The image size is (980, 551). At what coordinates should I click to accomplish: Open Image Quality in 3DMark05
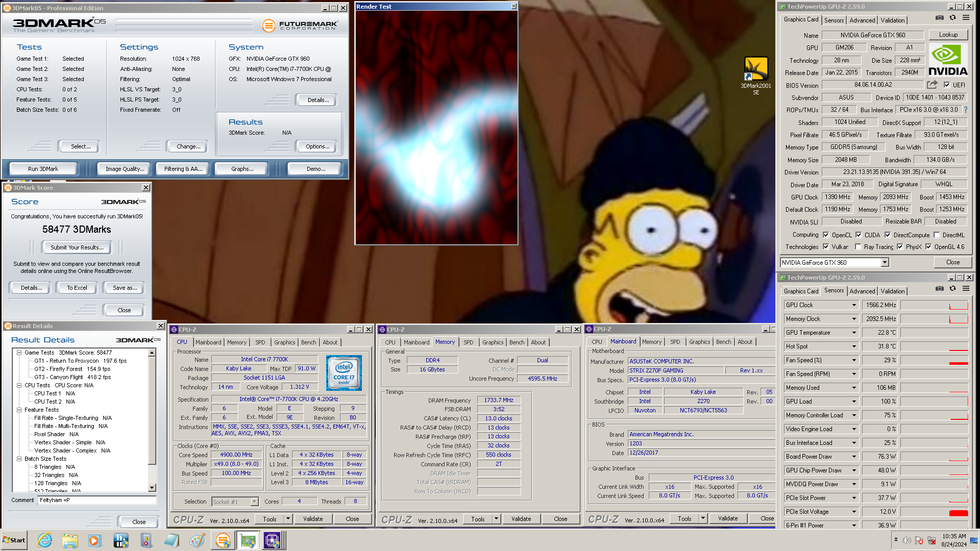click(125, 169)
